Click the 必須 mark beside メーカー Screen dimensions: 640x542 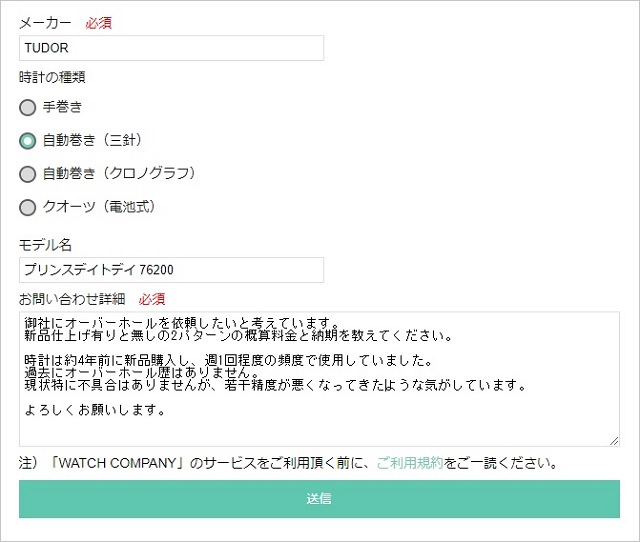pos(98,23)
